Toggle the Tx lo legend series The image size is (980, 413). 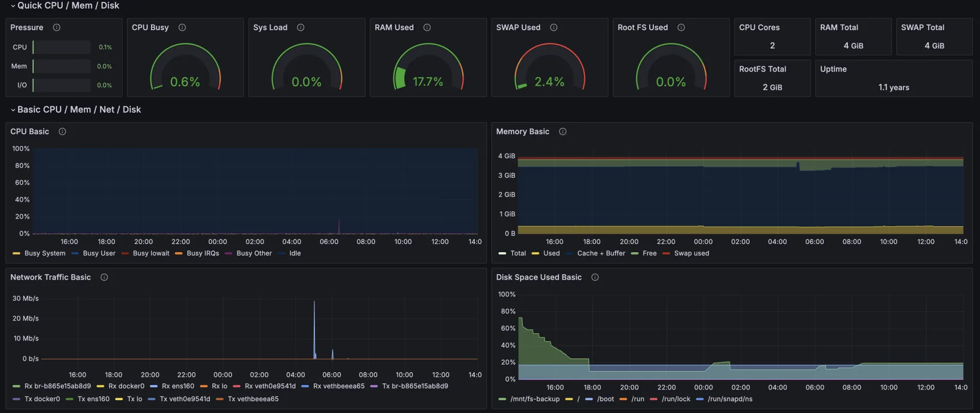point(135,399)
